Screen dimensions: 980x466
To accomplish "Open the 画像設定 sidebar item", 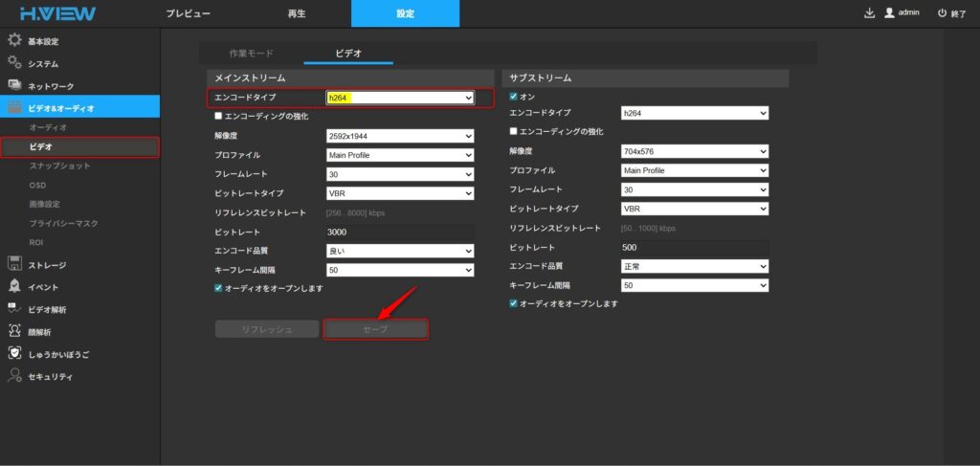I will (x=44, y=204).
